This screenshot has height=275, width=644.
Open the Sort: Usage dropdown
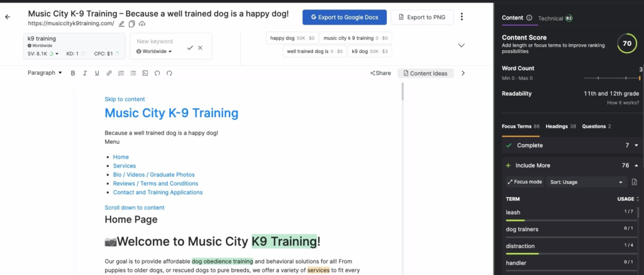point(586,182)
